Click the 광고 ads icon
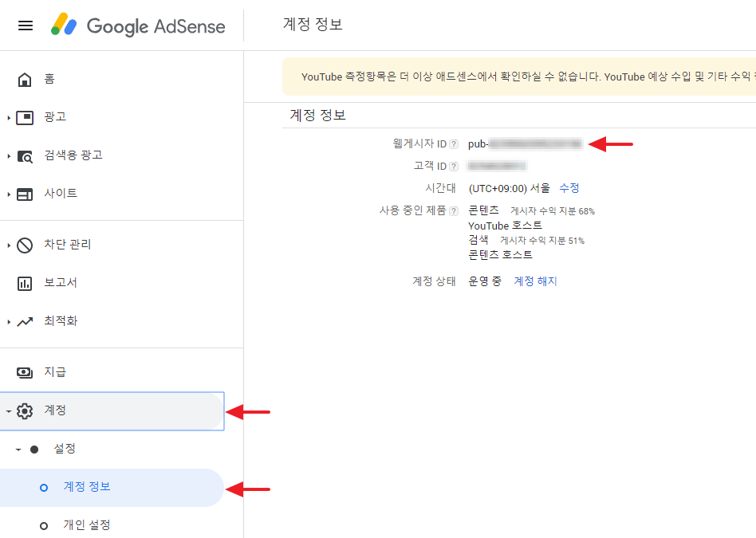 click(x=25, y=118)
